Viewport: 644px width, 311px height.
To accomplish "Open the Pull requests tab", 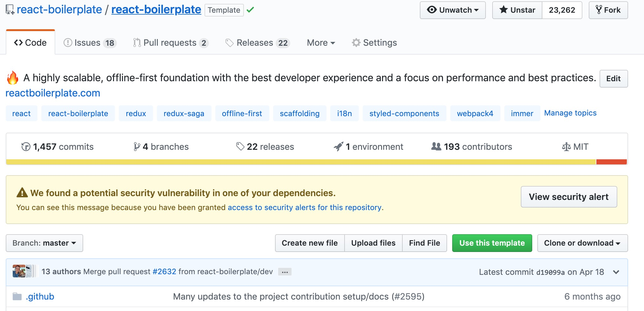I will pos(170,43).
